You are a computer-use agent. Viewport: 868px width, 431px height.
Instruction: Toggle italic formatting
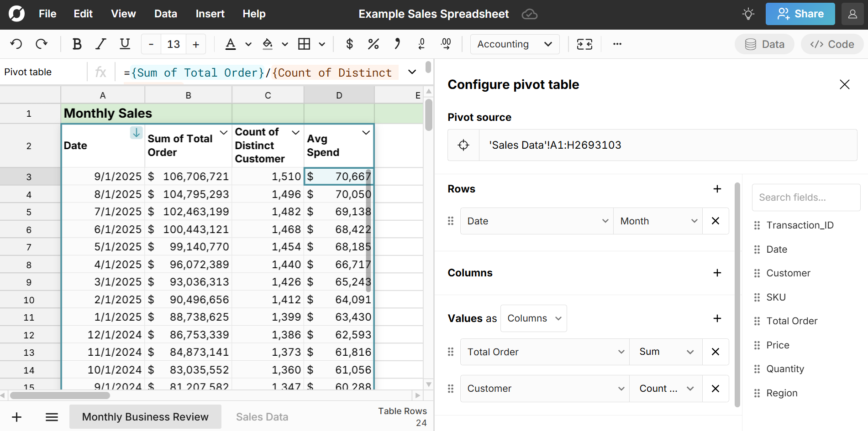click(x=100, y=44)
